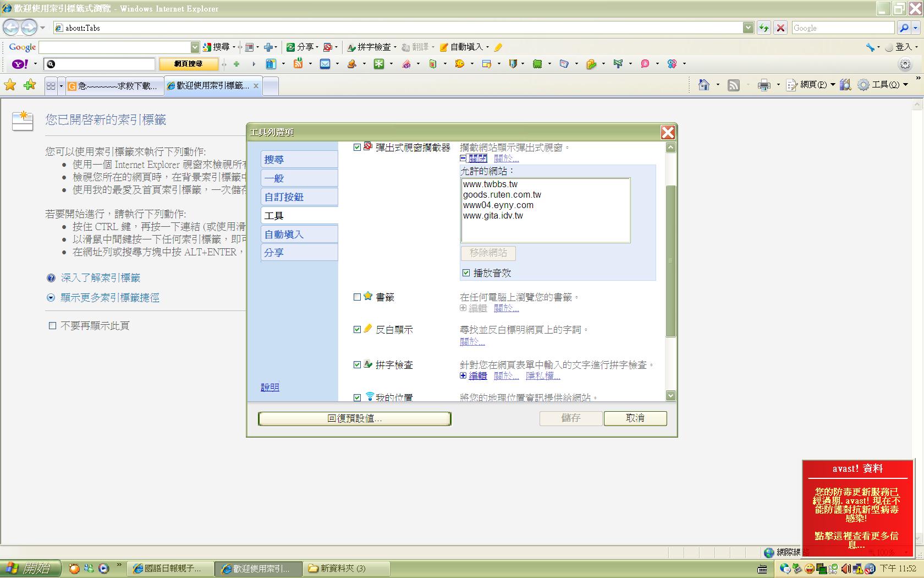Toggle the 彈出式視窗攔截器 checkbox

pos(357,148)
